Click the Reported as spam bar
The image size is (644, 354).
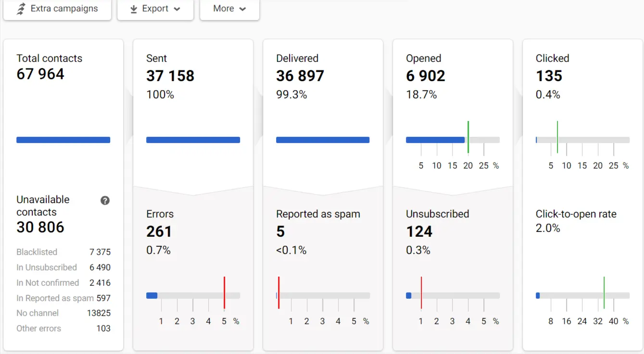point(323,295)
